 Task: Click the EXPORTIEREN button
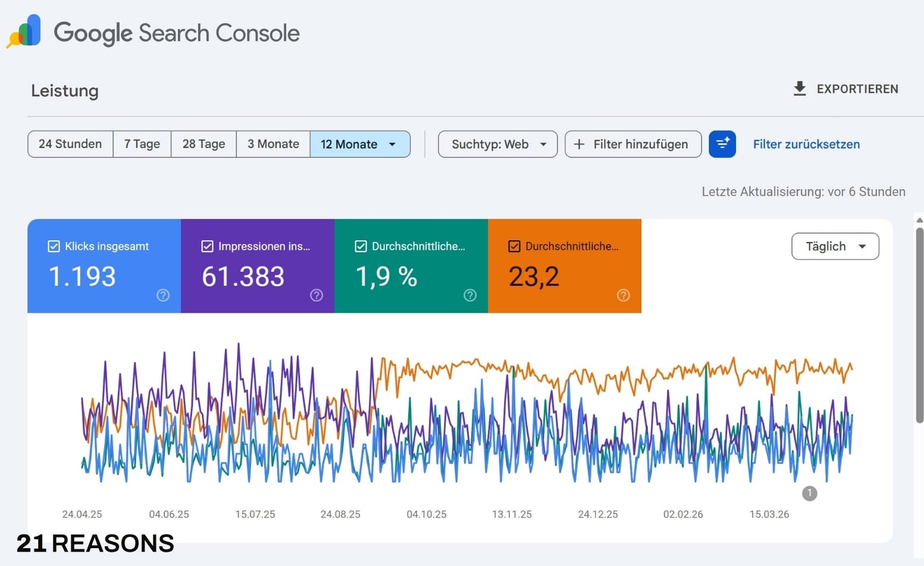(x=845, y=89)
